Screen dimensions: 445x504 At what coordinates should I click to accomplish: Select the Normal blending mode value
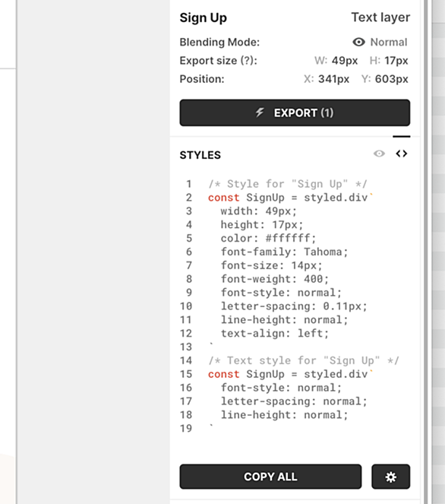click(x=389, y=42)
